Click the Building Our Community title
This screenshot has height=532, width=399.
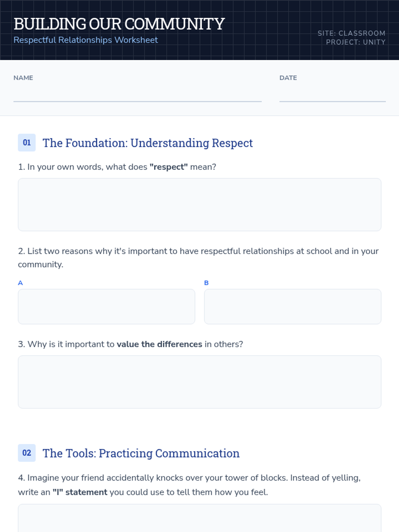(x=119, y=24)
